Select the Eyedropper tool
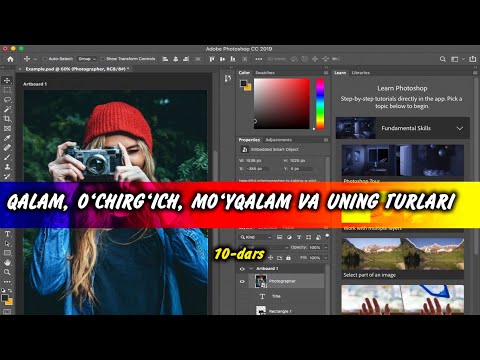The height and width of the screenshot is (360, 480). tap(7, 138)
